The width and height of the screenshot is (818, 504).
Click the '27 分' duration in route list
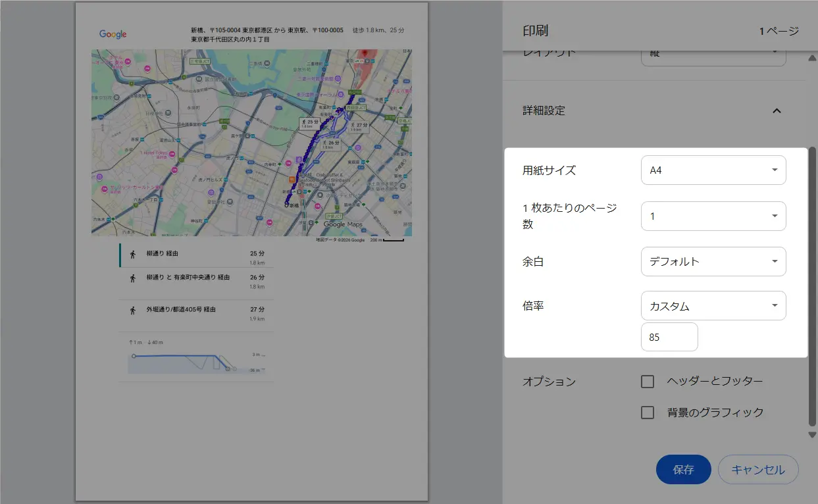(257, 309)
